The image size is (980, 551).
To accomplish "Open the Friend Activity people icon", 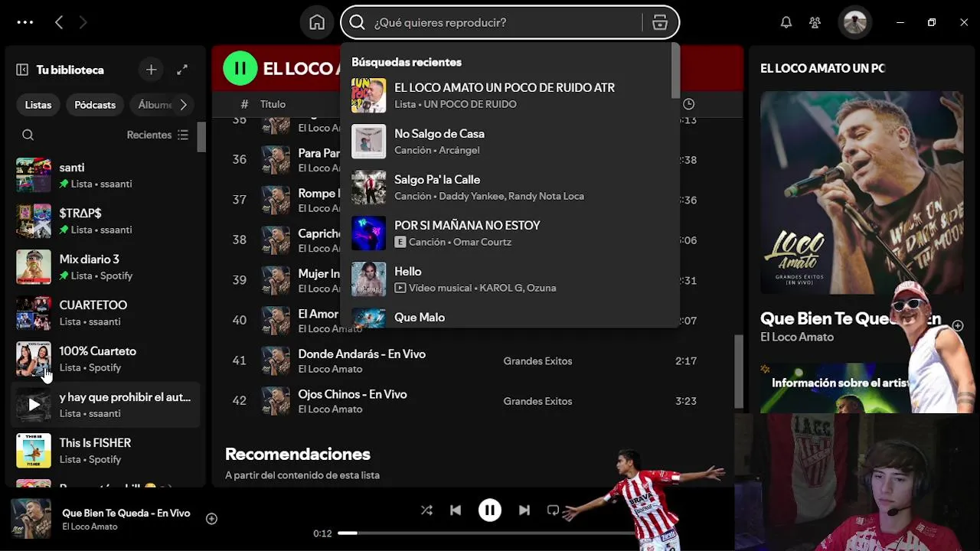I will (x=815, y=22).
